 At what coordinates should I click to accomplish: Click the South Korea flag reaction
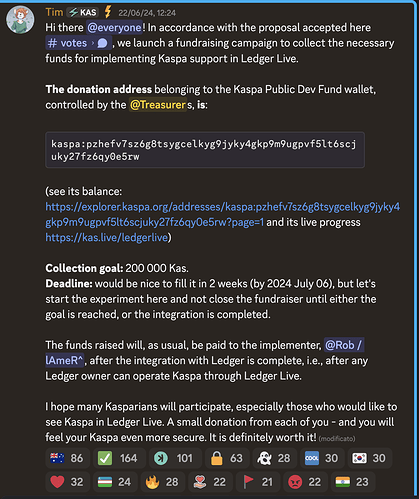coord(369,458)
